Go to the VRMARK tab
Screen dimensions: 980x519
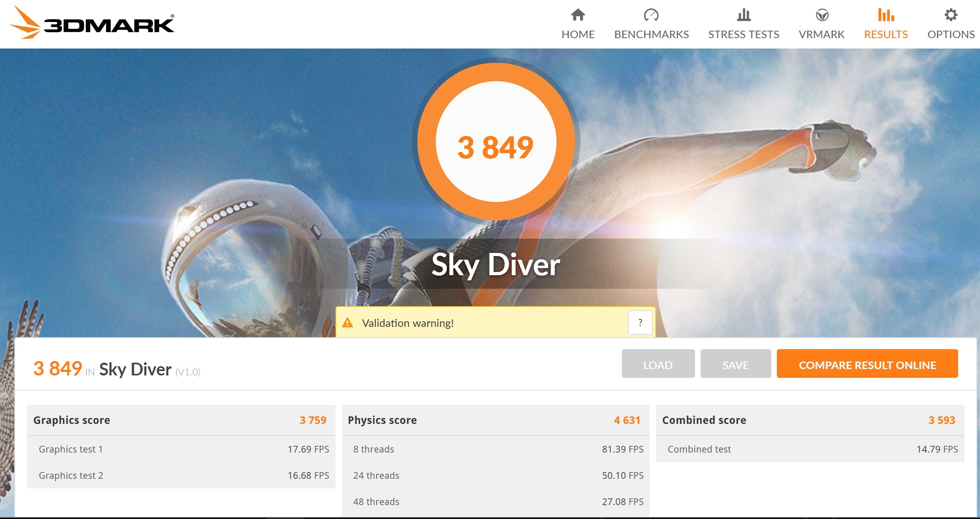[821, 24]
